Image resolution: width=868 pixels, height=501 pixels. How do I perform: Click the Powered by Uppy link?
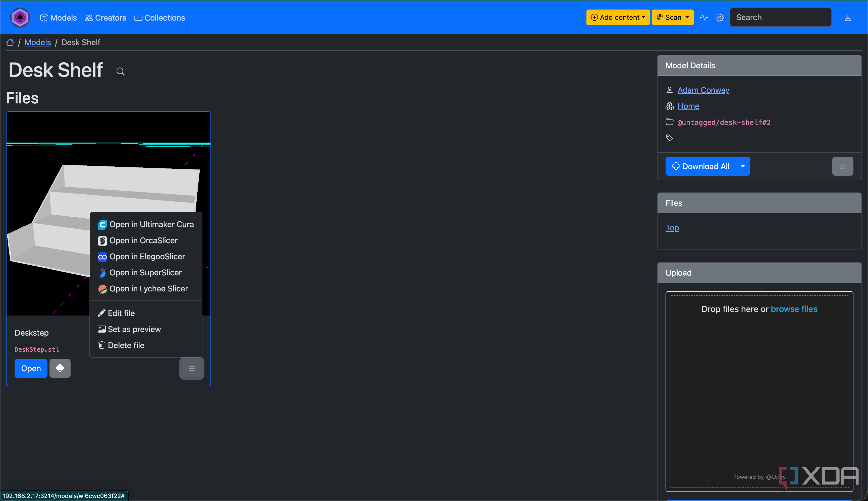(759, 477)
